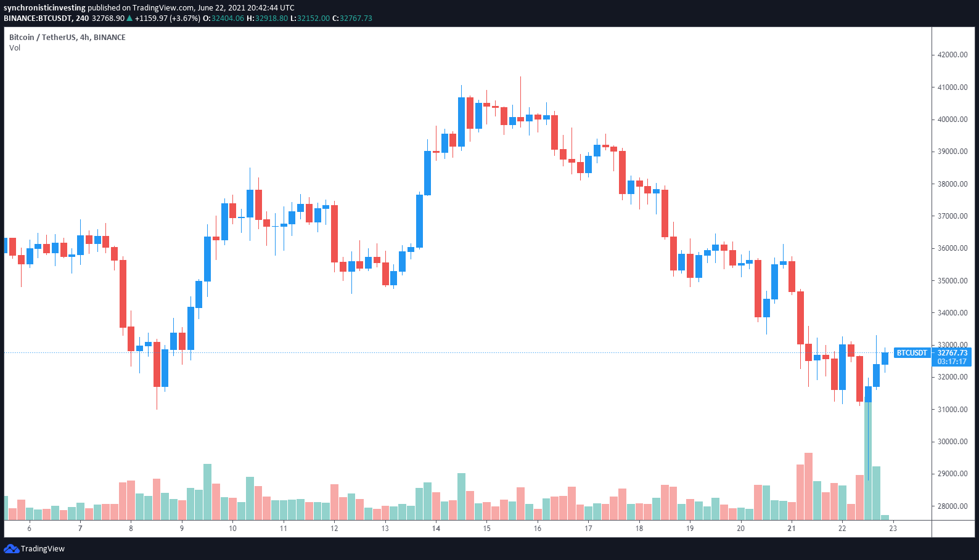The image size is (979, 560).
Task: Click the +1159.97 (+3.67%) price change
Action: point(167,18)
